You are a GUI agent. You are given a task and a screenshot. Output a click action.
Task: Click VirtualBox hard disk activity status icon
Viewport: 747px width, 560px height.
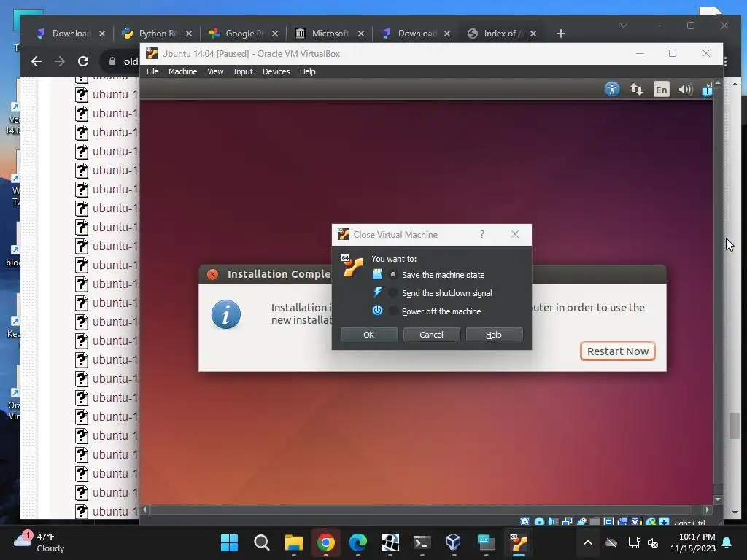click(x=525, y=521)
